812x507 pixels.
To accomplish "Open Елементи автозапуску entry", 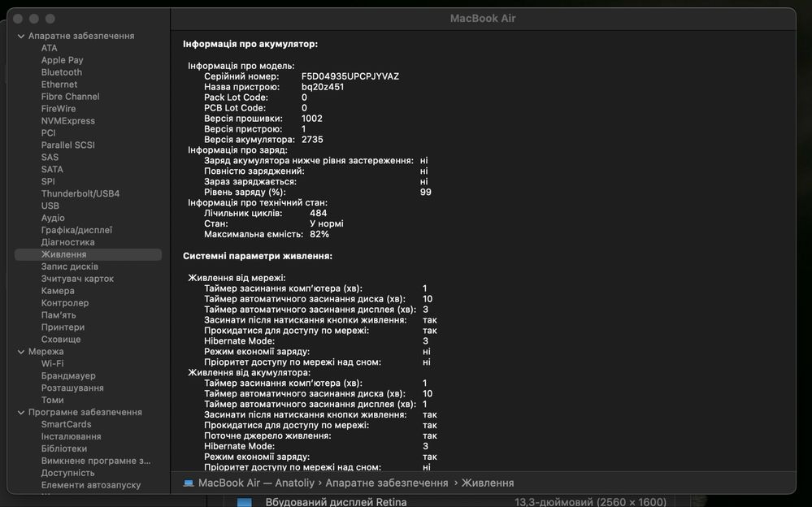I will 90,485.
